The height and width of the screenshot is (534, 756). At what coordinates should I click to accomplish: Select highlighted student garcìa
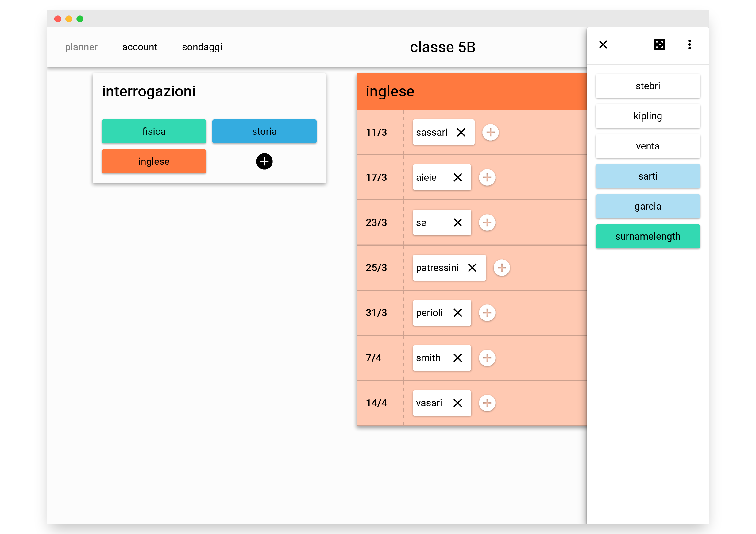[647, 206]
